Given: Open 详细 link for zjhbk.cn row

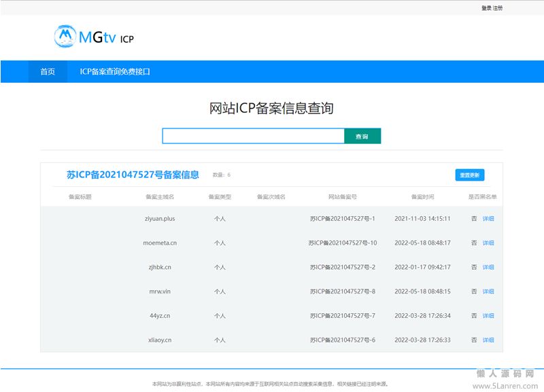Looking at the screenshot, I should 488,268.
